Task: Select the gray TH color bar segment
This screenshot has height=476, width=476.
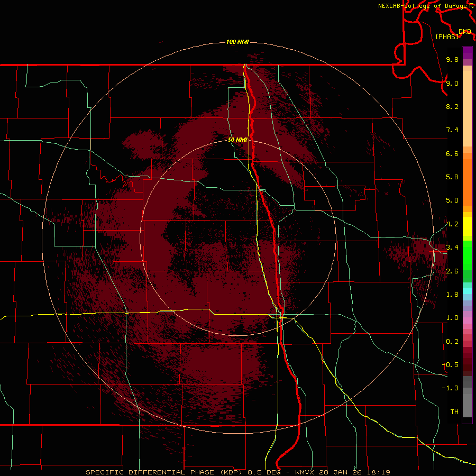Action: click(467, 406)
